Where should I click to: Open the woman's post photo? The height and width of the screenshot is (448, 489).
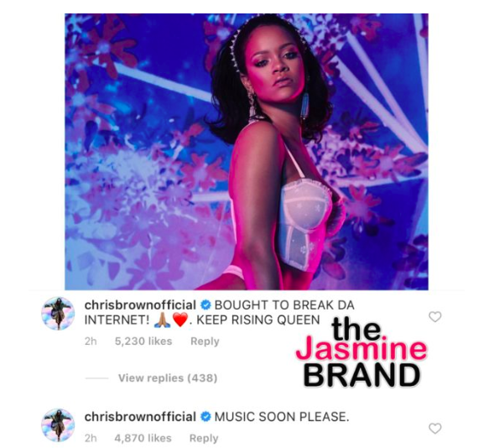point(247,152)
